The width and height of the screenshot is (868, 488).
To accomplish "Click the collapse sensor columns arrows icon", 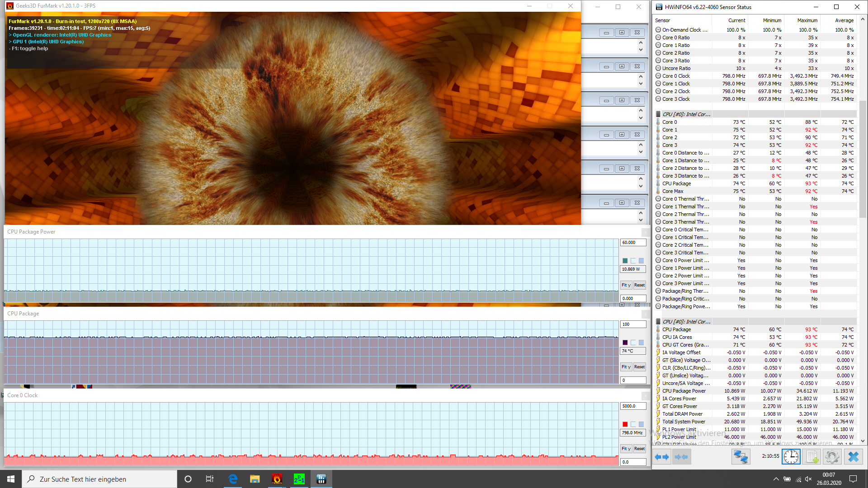I will pyautogui.click(x=681, y=457).
